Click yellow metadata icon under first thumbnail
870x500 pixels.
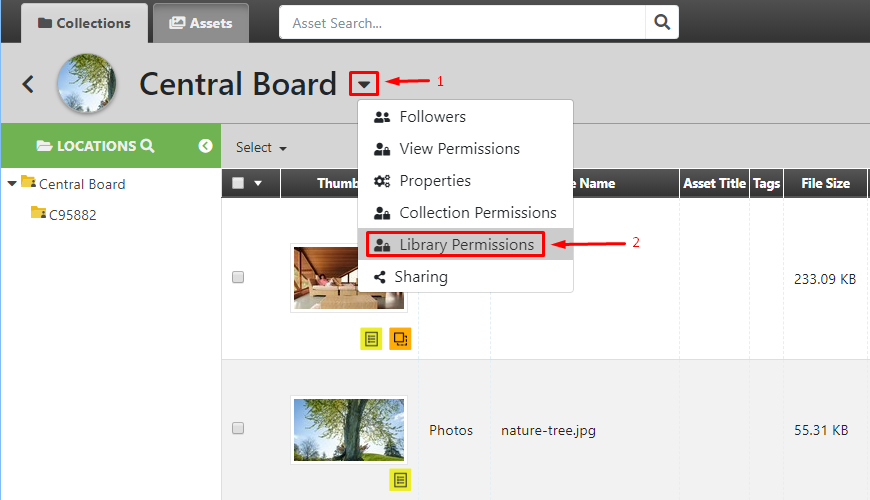371,339
